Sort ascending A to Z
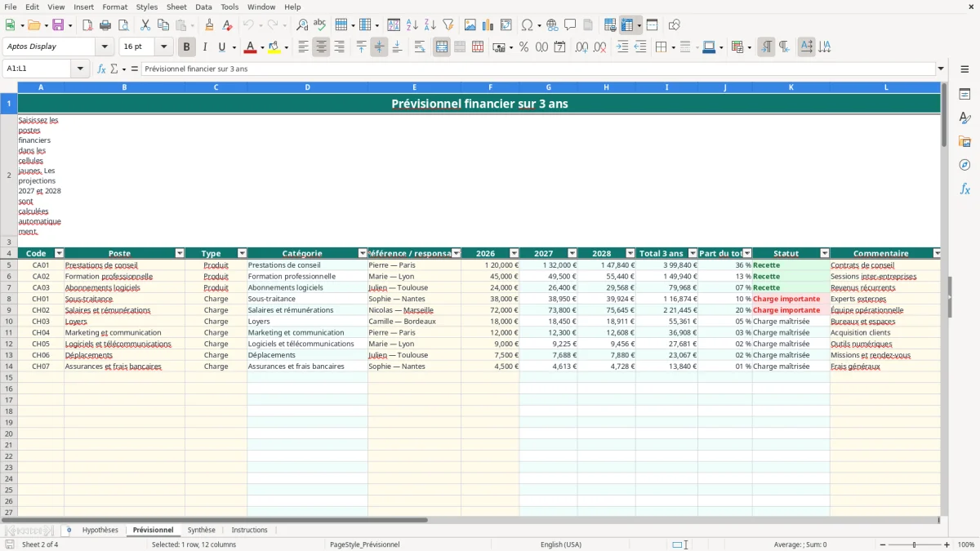This screenshot has width=980, height=551. tap(412, 25)
